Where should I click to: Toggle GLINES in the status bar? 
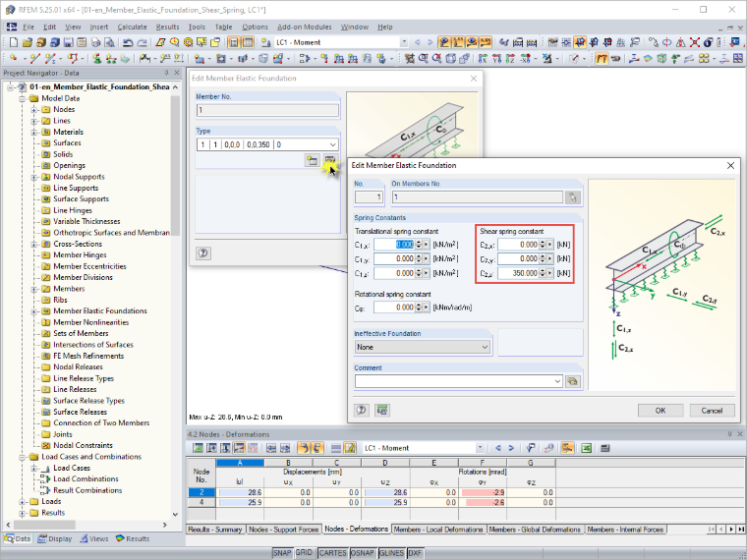point(391,553)
